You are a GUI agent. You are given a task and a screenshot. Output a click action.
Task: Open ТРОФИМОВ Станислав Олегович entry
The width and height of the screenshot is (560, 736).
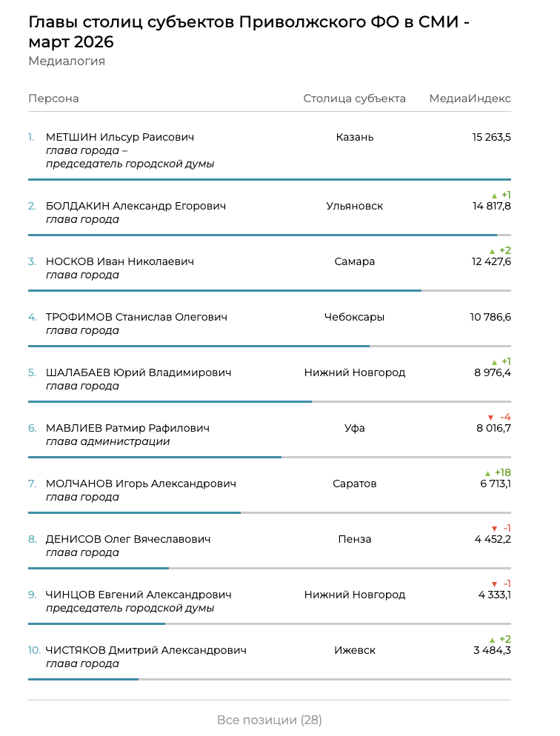(136, 317)
